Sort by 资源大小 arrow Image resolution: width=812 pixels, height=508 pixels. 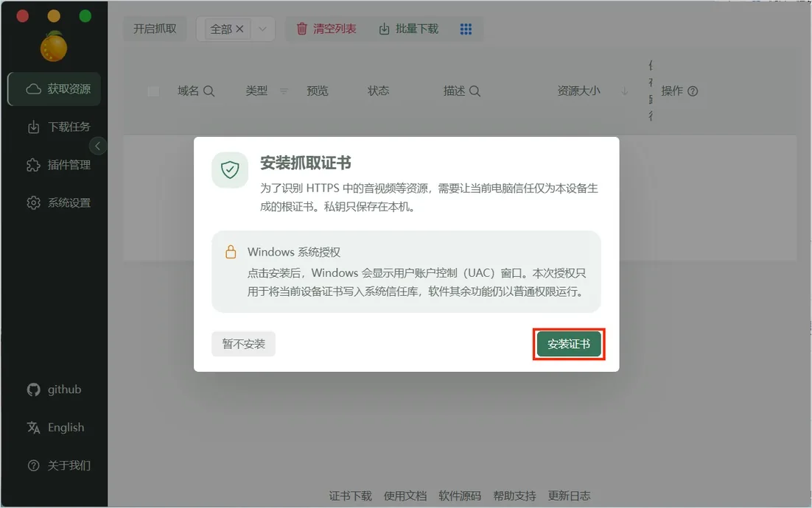coord(625,91)
